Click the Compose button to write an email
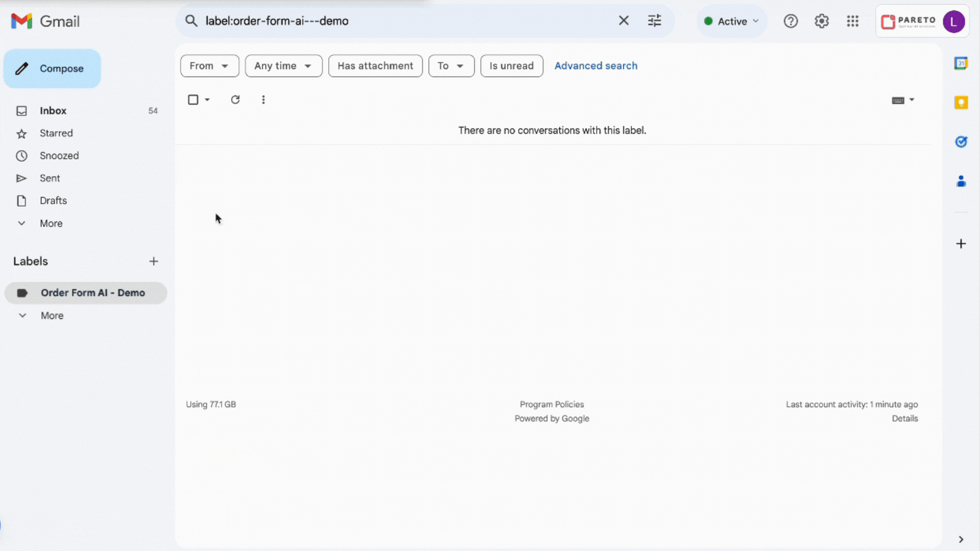 click(52, 68)
